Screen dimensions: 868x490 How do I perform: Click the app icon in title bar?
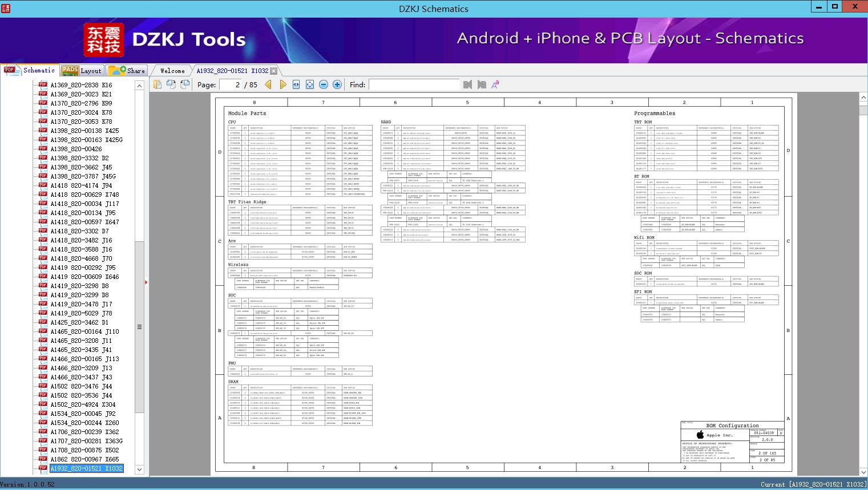click(x=6, y=8)
